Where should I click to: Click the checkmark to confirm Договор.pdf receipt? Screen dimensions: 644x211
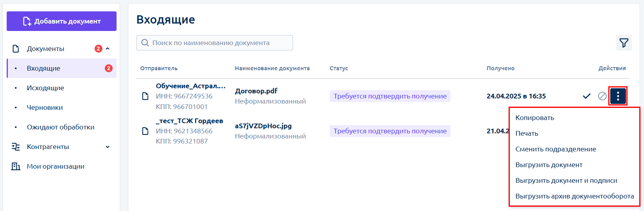pyautogui.click(x=586, y=96)
